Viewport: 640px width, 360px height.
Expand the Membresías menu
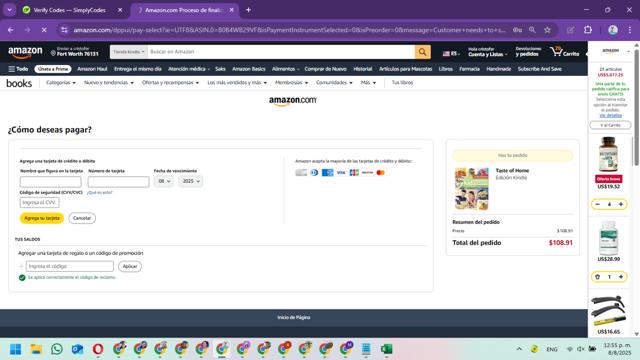(x=291, y=82)
